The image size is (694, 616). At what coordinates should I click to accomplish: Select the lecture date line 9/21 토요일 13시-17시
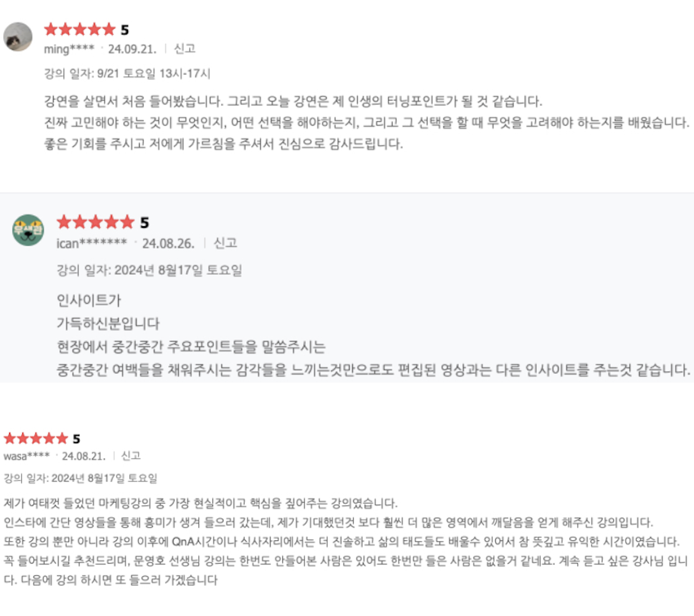pyautogui.click(x=127, y=73)
